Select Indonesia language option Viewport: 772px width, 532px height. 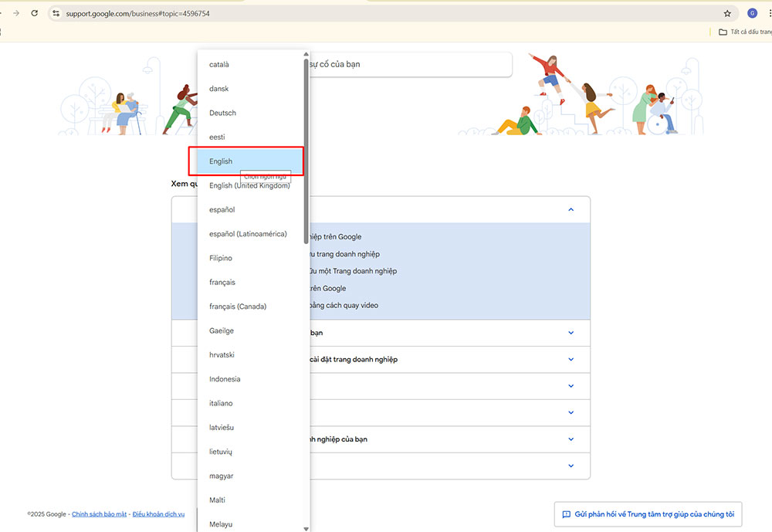[x=251, y=379]
